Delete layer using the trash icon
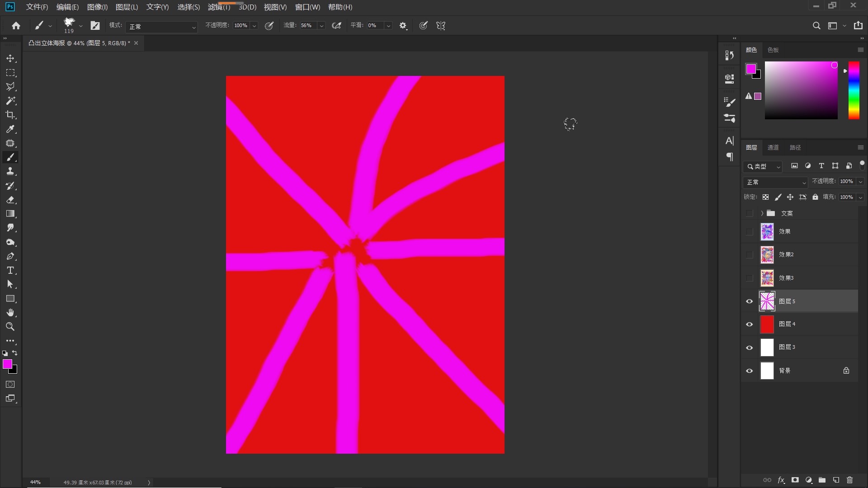Image resolution: width=868 pixels, height=488 pixels. click(849, 480)
